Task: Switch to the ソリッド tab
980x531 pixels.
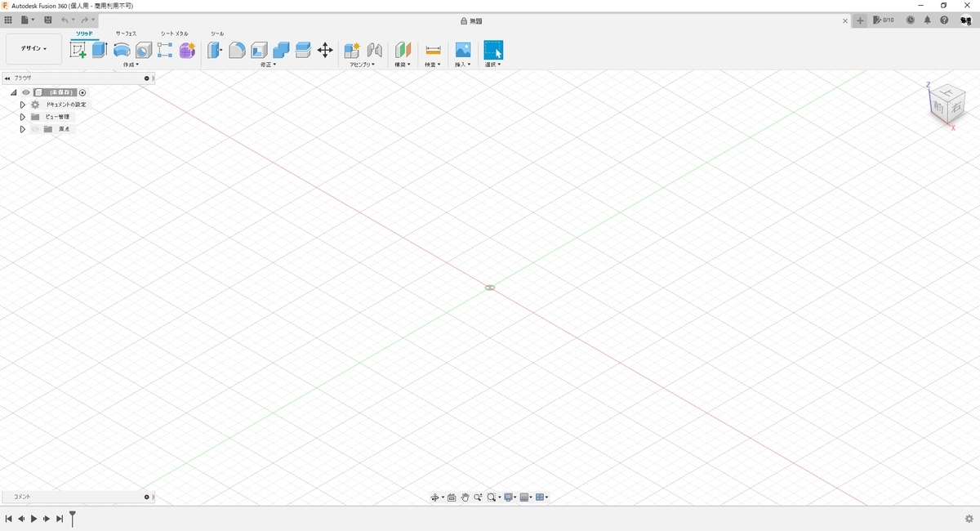Action: (84, 33)
